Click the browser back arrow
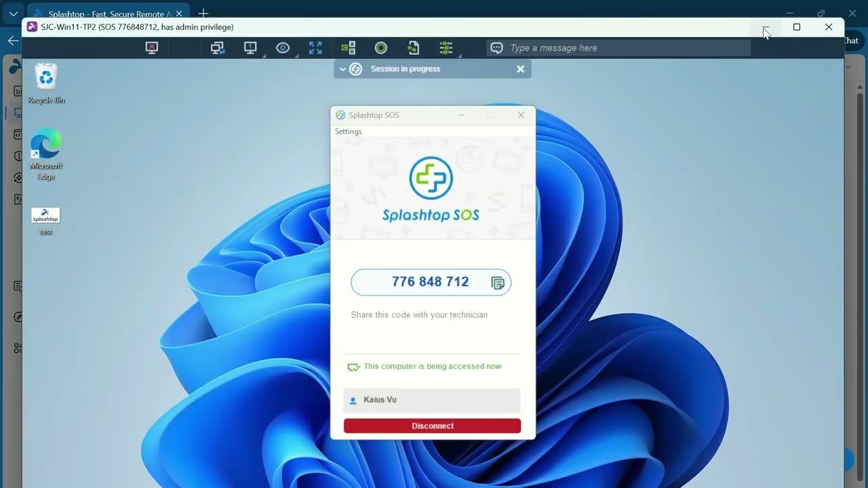Viewport: 868px width, 488px height. coord(13,41)
